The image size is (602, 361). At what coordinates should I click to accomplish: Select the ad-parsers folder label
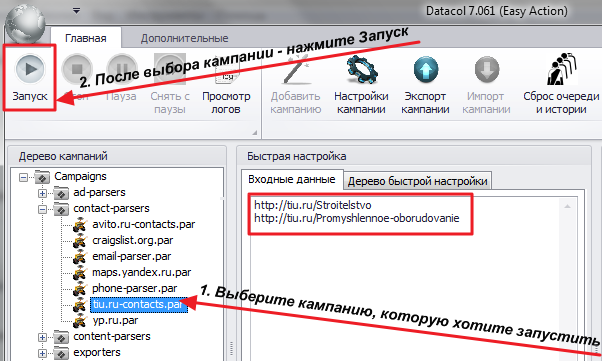pos(99,192)
